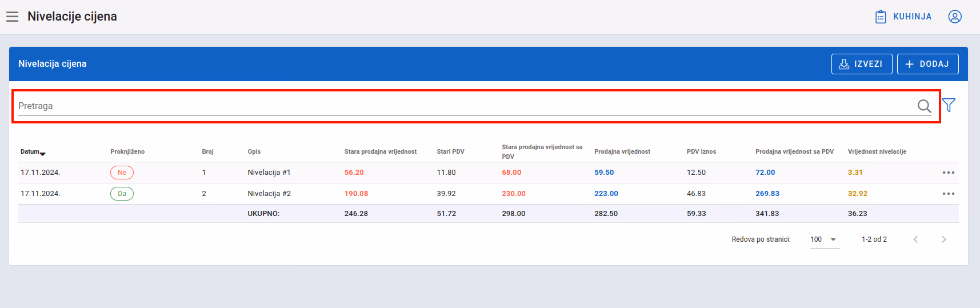
Task: Click the 56.20 old sale value
Action: pos(354,173)
